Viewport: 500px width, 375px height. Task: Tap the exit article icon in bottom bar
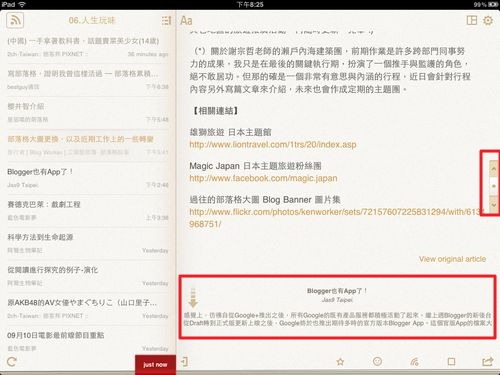pyautogui.click(x=184, y=361)
